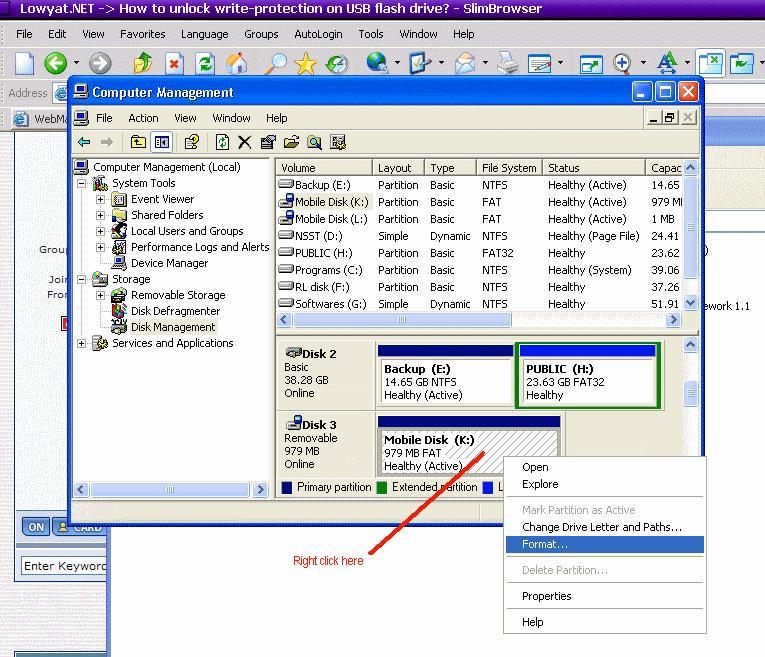The height and width of the screenshot is (657, 765).
Task: Click Refresh icon in Computer Management toolbar
Action: coord(222,142)
